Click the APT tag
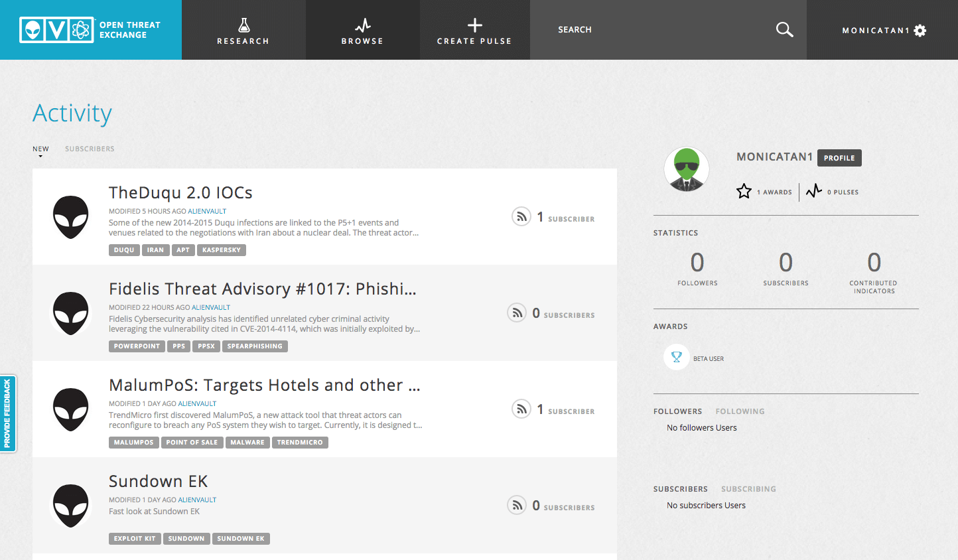Image resolution: width=958 pixels, height=560 pixels. (183, 250)
